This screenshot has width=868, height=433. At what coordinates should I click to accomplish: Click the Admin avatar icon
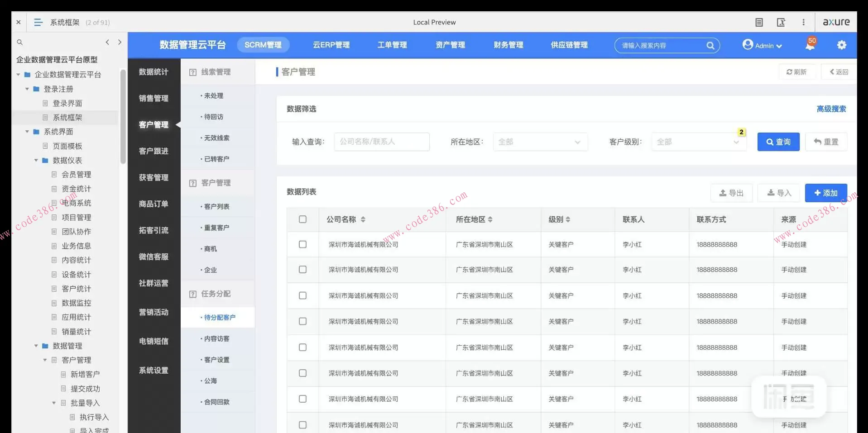click(x=748, y=45)
